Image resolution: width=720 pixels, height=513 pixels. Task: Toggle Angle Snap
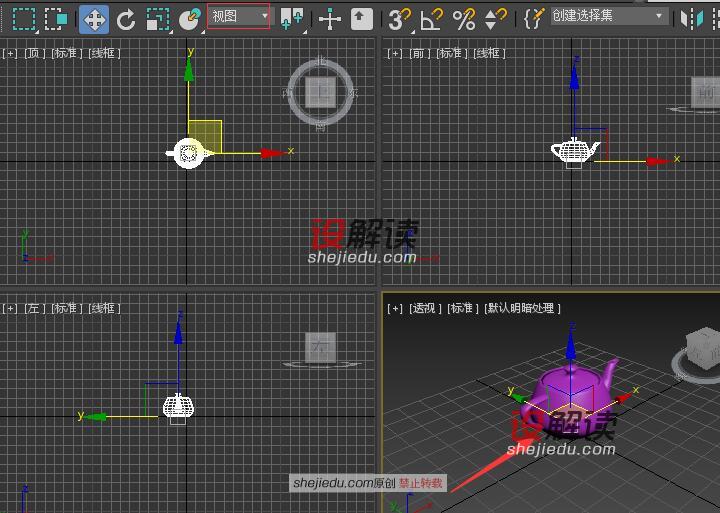pyautogui.click(x=431, y=19)
